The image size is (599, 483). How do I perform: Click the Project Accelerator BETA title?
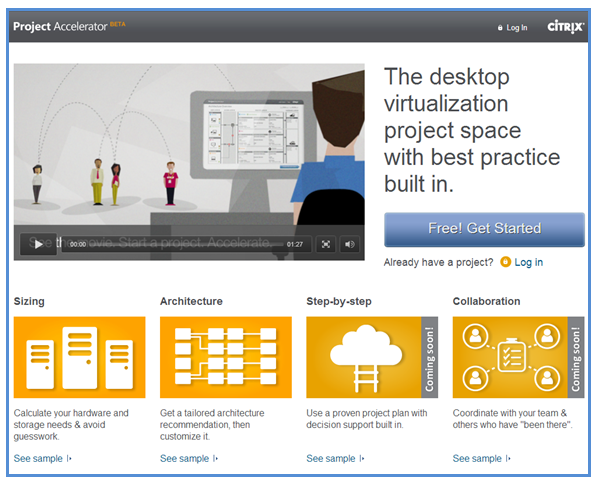69,26
